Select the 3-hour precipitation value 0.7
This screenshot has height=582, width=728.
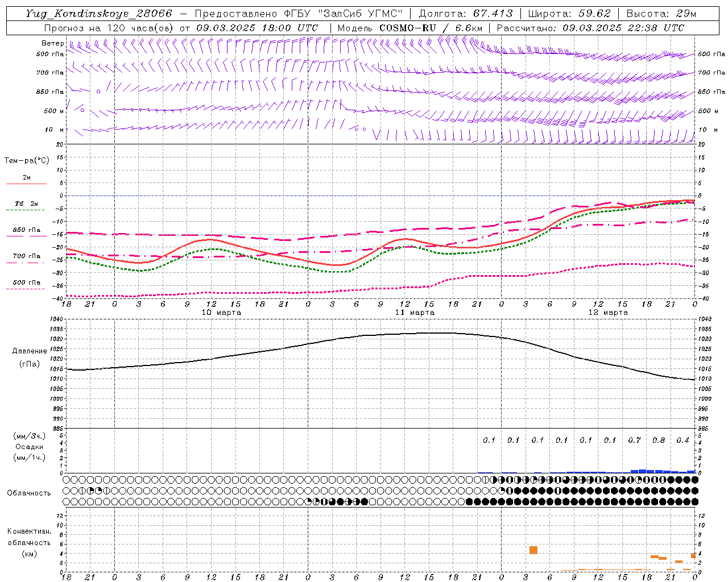tap(635, 440)
